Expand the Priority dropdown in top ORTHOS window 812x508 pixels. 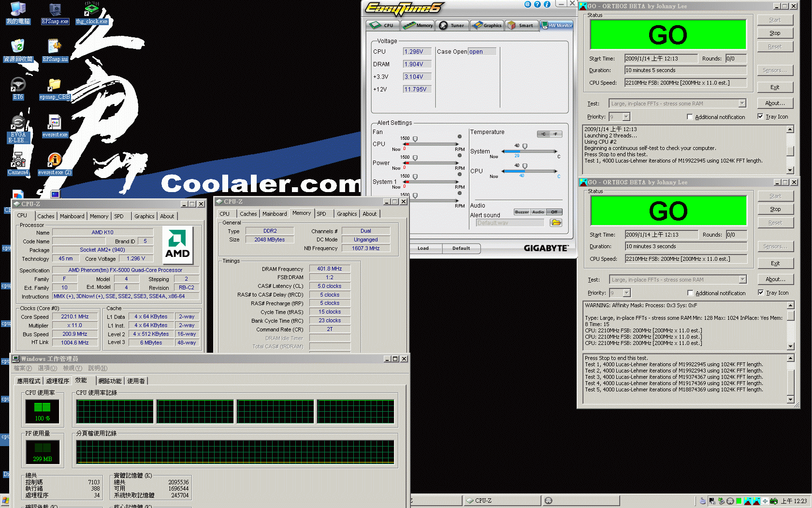626,117
